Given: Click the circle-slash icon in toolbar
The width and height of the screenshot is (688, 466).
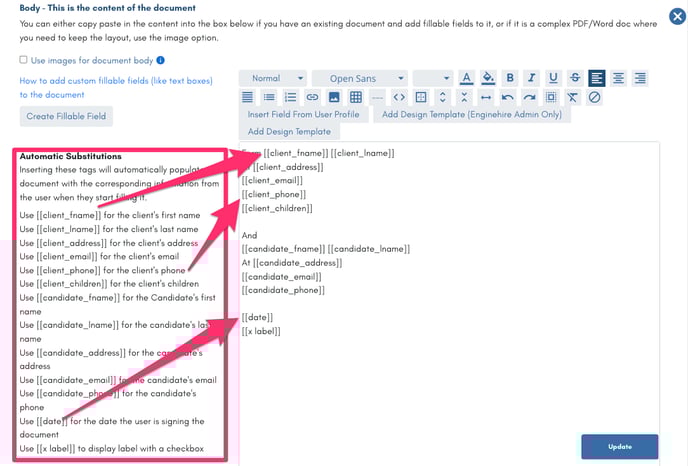Looking at the screenshot, I should (594, 97).
